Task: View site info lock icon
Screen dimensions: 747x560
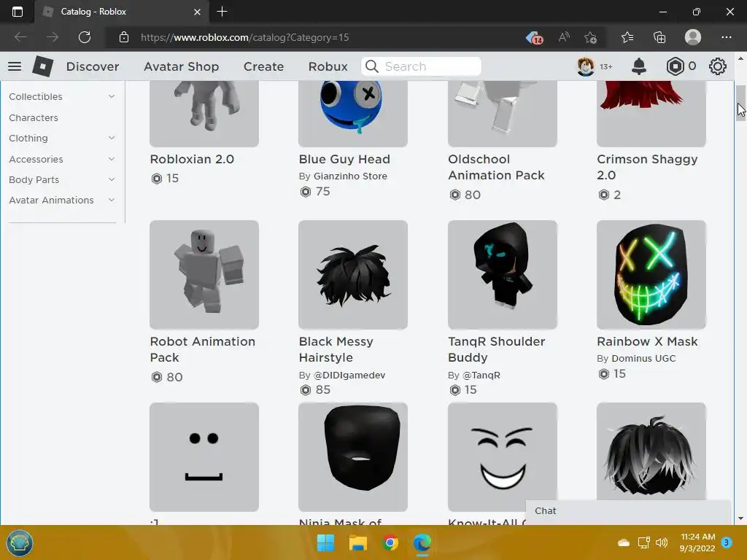Action: pyautogui.click(x=124, y=37)
